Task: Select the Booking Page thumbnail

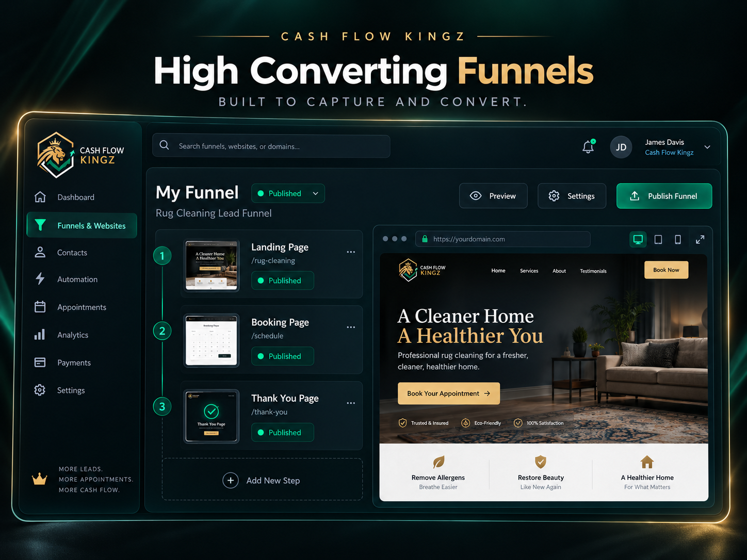Action: coord(212,341)
